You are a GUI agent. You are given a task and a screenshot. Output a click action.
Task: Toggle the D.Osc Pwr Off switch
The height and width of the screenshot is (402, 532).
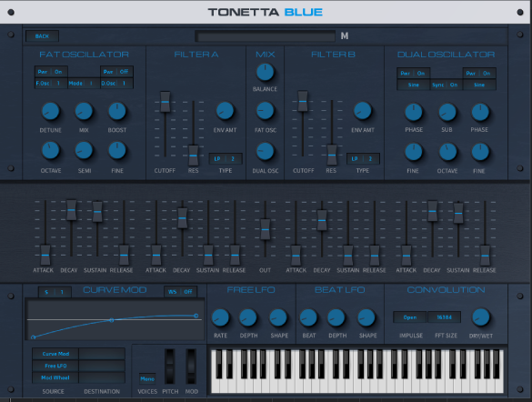pyautogui.click(x=116, y=72)
